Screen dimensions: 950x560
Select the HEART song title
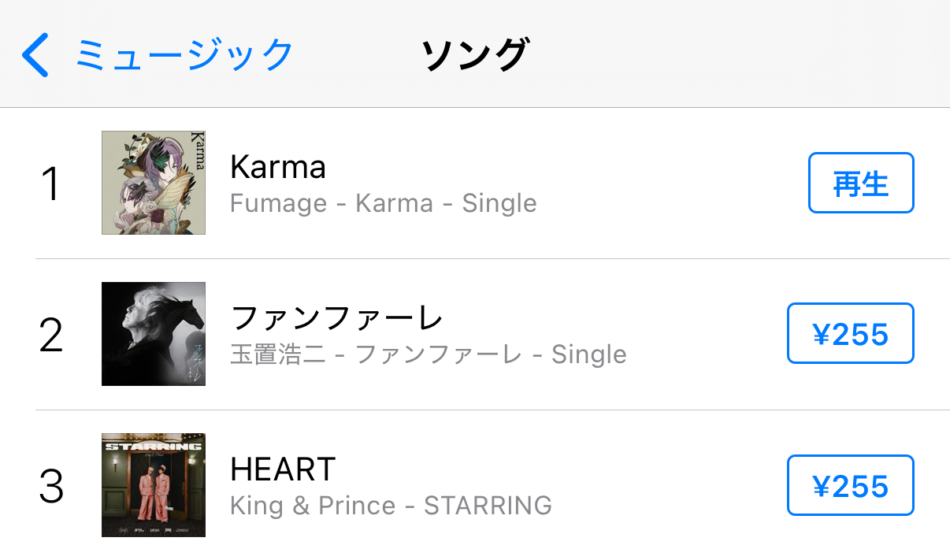pos(283,469)
